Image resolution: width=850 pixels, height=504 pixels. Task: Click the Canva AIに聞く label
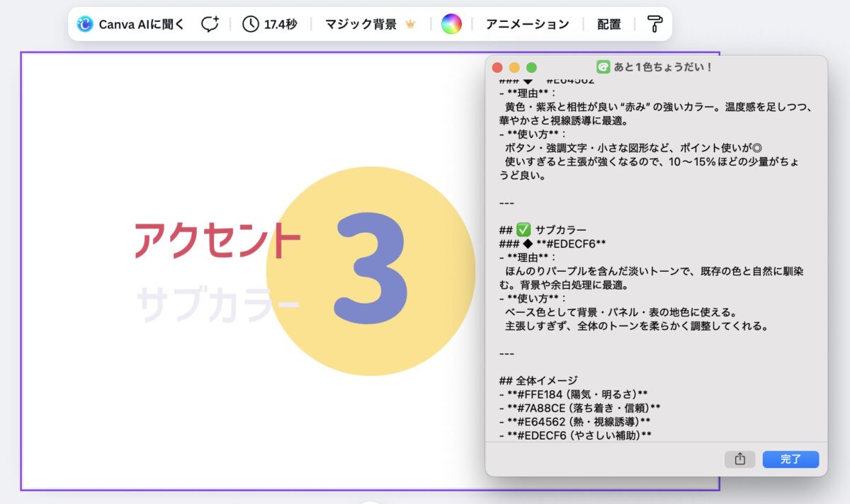click(x=141, y=24)
